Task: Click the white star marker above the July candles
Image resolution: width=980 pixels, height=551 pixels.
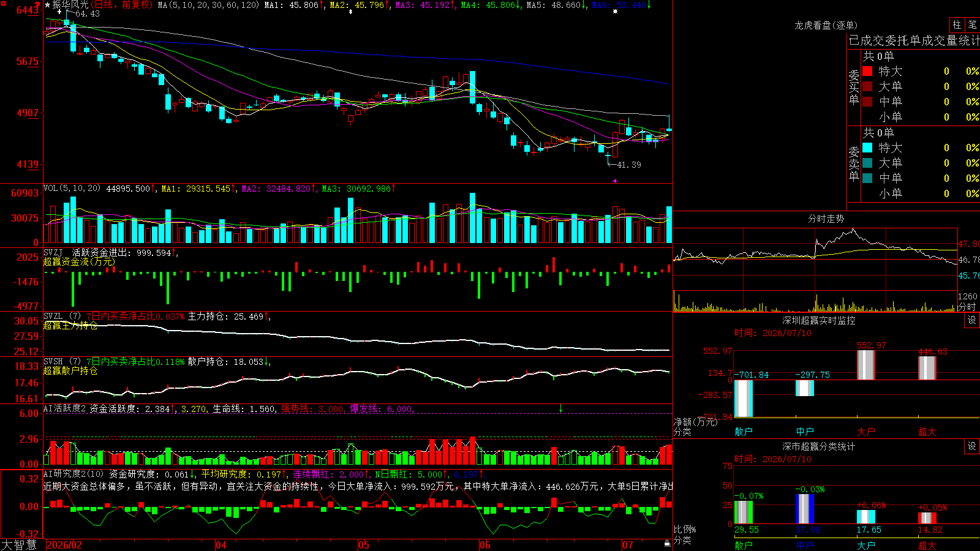Action: [615, 12]
